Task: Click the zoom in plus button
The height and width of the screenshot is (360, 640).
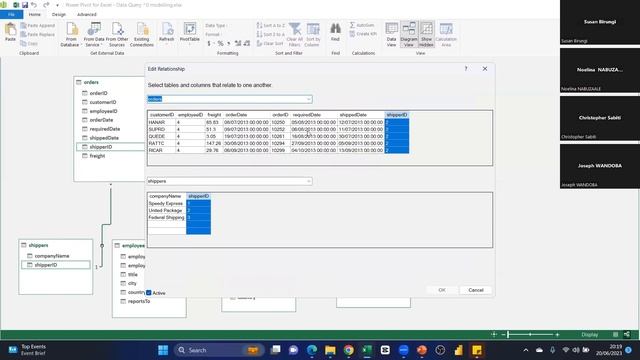Action: (557, 334)
